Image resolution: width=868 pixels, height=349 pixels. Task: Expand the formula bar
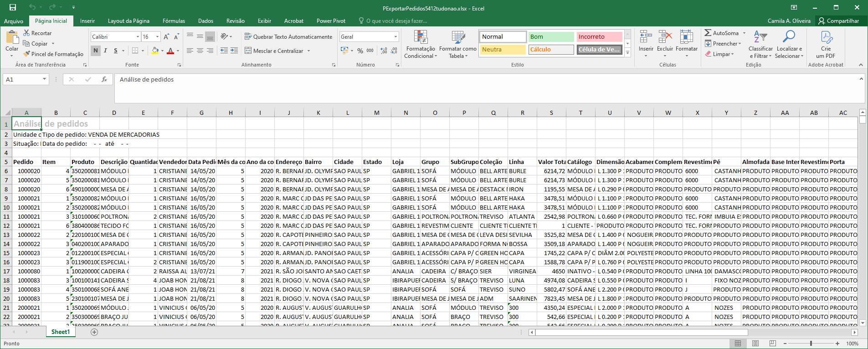click(x=861, y=79)
